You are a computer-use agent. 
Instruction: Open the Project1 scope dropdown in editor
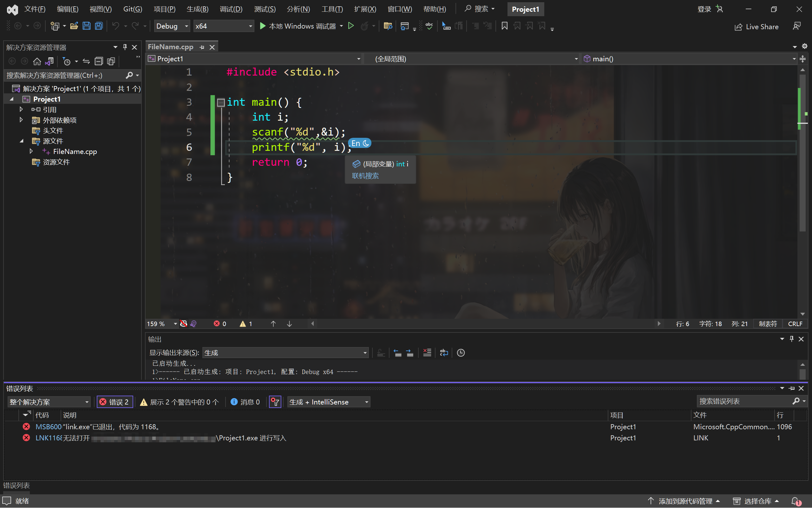coord(254,59)
